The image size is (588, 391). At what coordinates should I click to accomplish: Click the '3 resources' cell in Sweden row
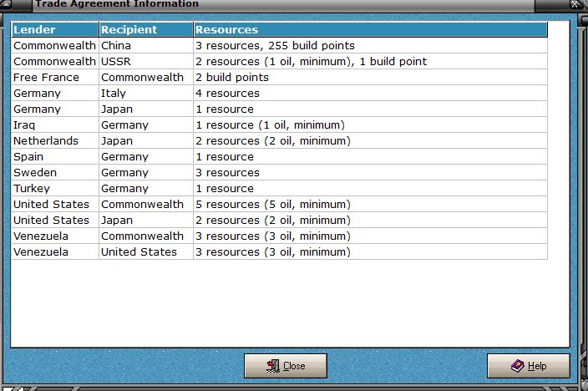point(371,173)
